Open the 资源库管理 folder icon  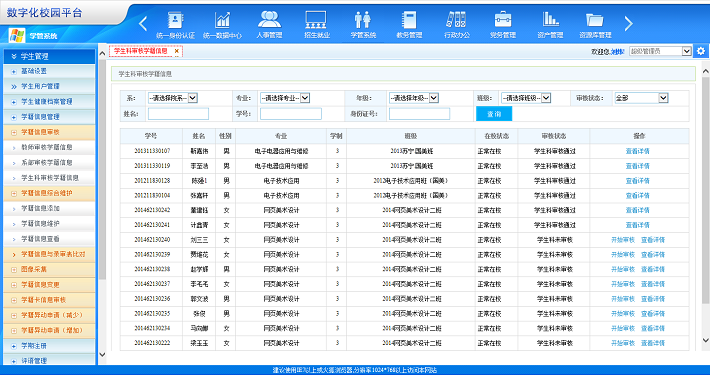pos(595,20)
